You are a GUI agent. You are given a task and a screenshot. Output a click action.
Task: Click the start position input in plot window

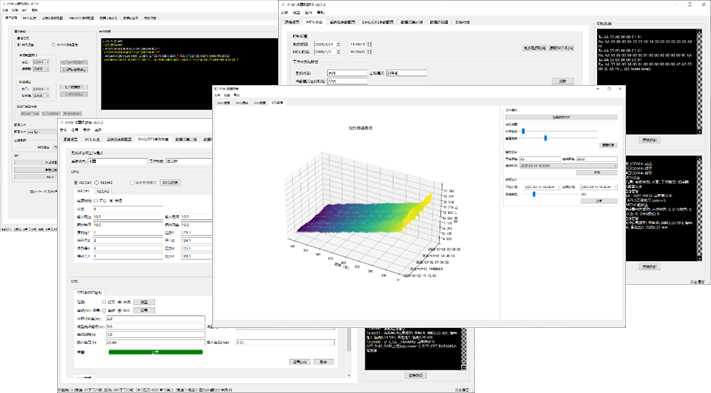(x=540, y=159)
